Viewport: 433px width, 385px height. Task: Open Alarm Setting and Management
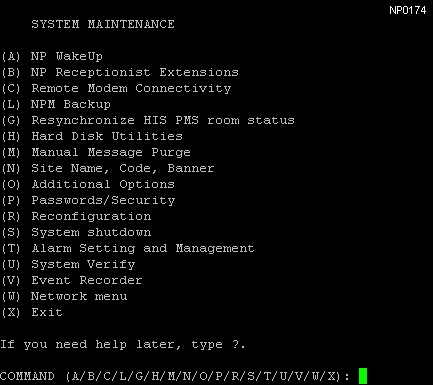pyautogui.click(x=128, y=248)
